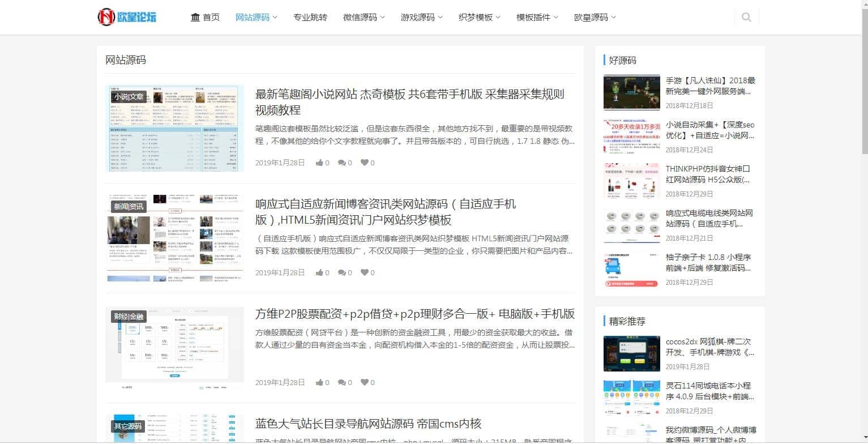Open the 专业跳转 menu item
Viewport: 868px width, 444px height.
[x=310, y=18]
